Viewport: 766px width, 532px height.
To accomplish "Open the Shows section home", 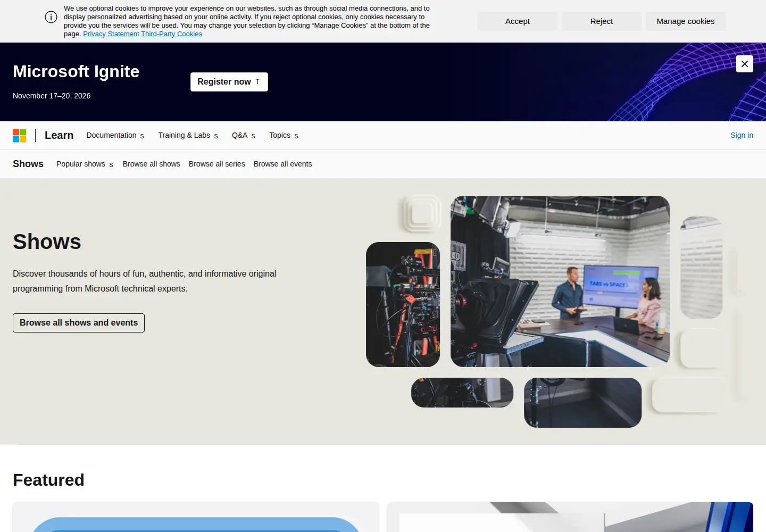I will click(28, 164).
